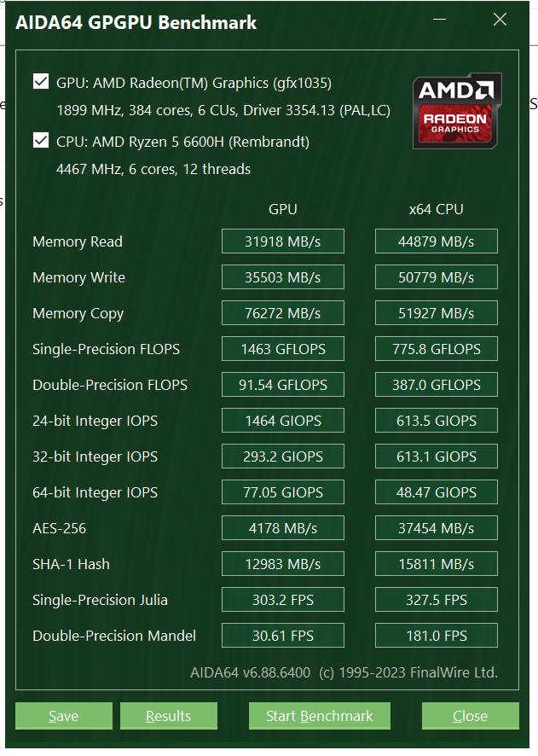
Task: Click CPU 613.5 GIOPS result
Action: [437, 421]
